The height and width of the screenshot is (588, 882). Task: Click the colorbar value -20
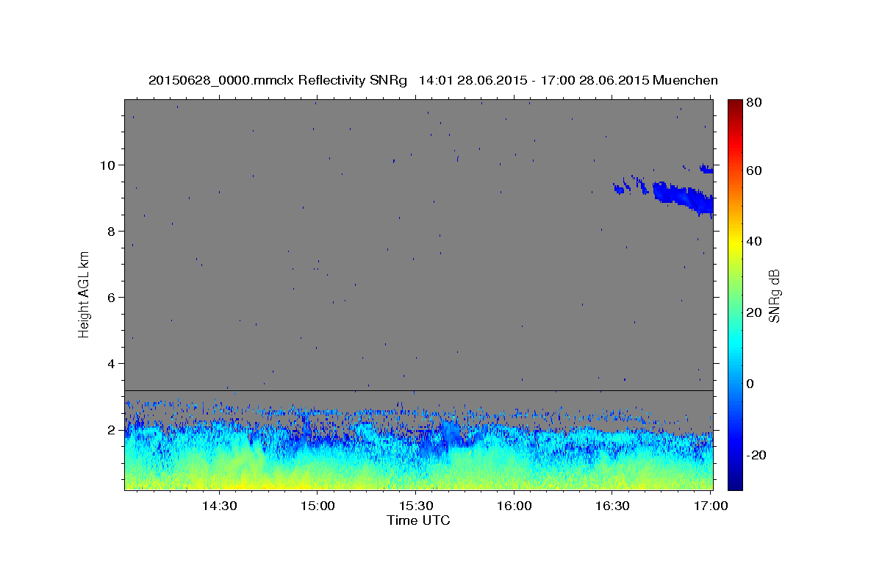coord(756,455)
